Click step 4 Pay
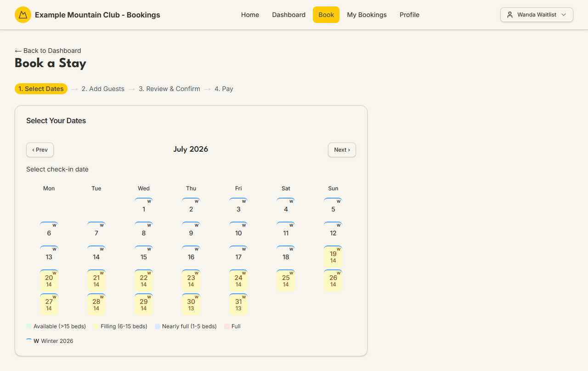588x371 pixels. click(x=224, y=89)
